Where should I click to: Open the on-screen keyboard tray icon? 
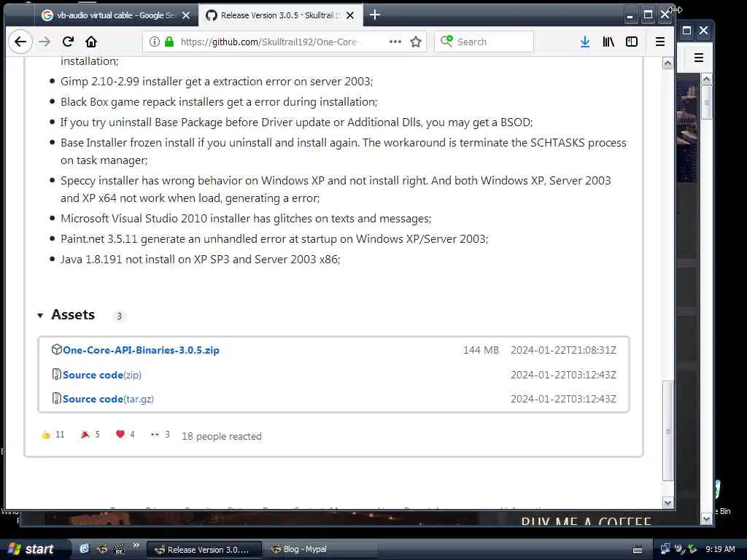[x=638, y=550]
